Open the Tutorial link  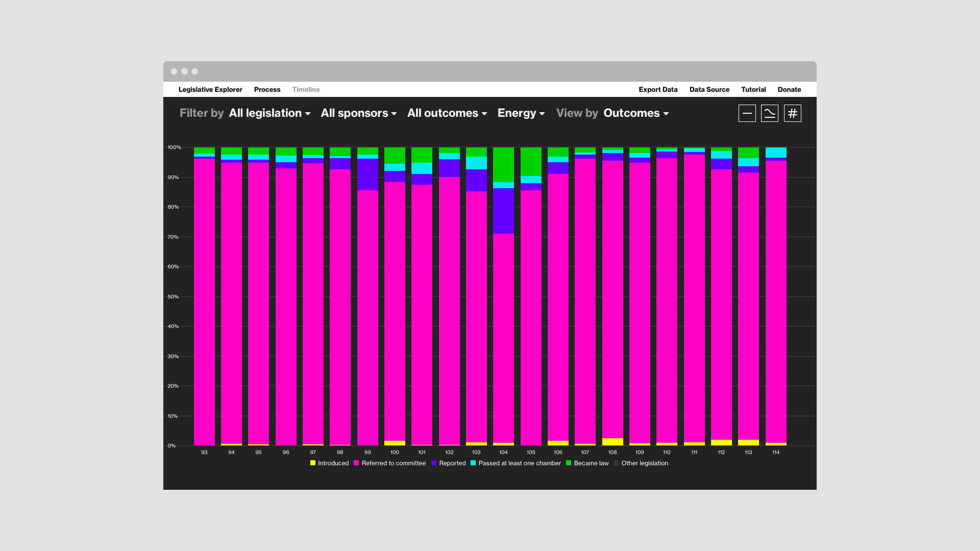(753, 89)
